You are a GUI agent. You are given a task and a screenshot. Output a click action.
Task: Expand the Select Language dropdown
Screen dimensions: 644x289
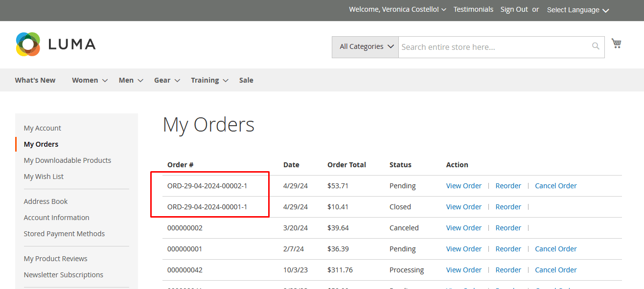click(x=577, y=10)
